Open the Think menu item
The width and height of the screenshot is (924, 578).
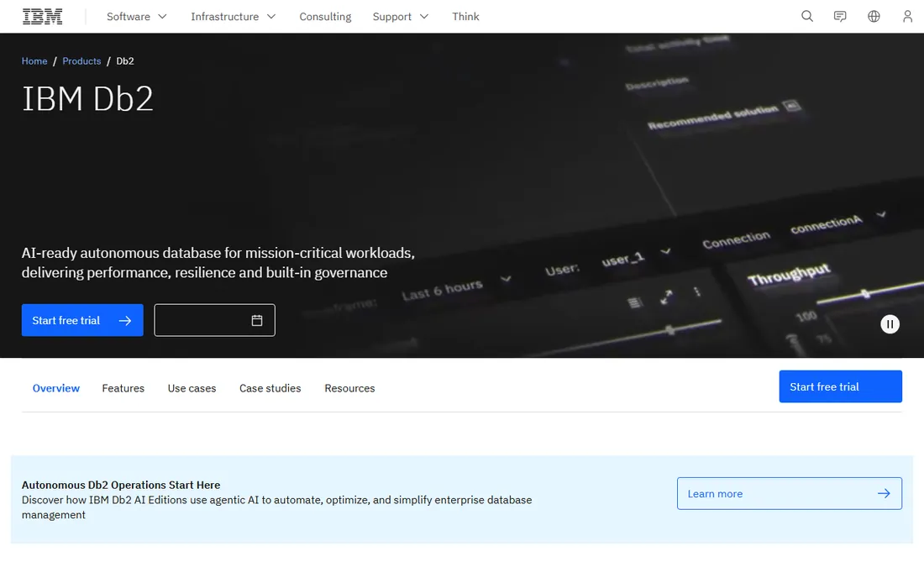point(465,17)
